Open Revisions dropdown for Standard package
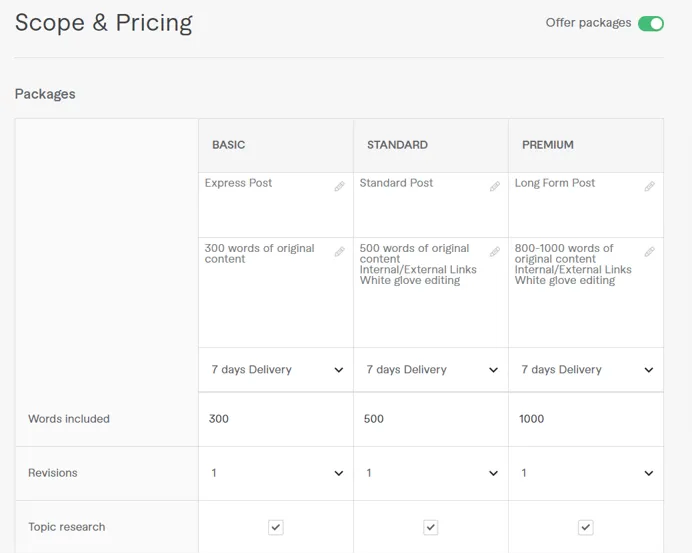This screenshot has height=553, width=692. pos(431,473)
